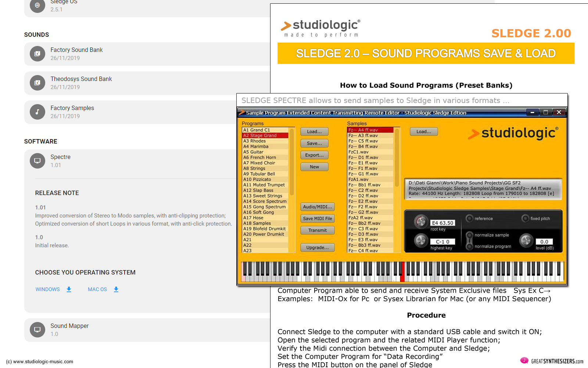The height and width of the screenshot is (368, 588).
Task: Minimize the Sledge Remote Editor window
Action: point(532,113)
